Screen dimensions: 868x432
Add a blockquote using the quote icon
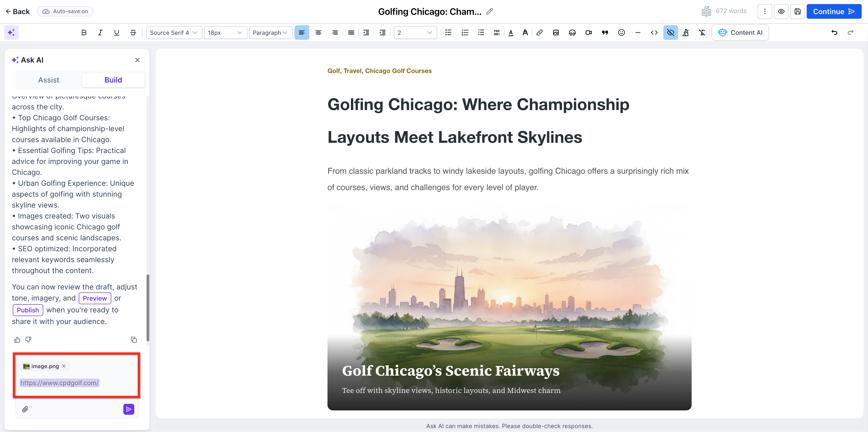click(605, 33)
